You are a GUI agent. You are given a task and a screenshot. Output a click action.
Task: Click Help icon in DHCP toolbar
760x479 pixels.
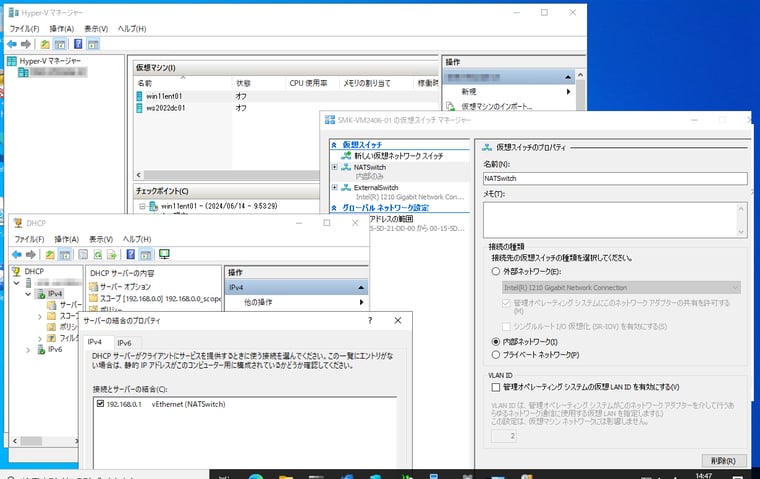pos(130,254)
